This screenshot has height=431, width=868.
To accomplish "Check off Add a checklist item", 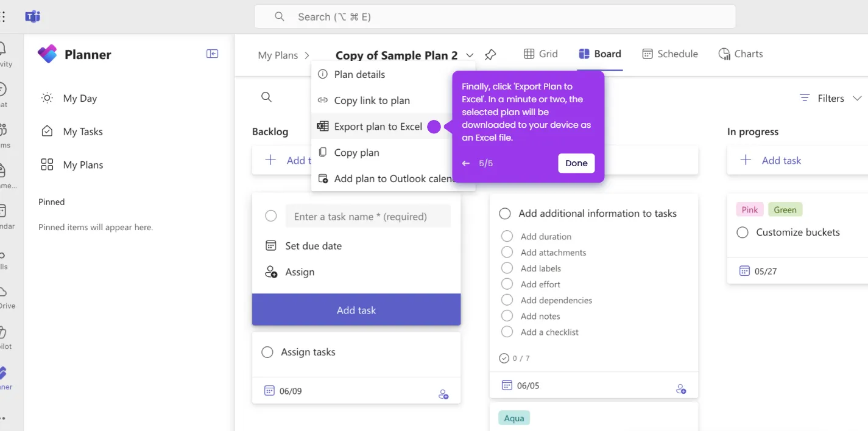I will 507,332.
